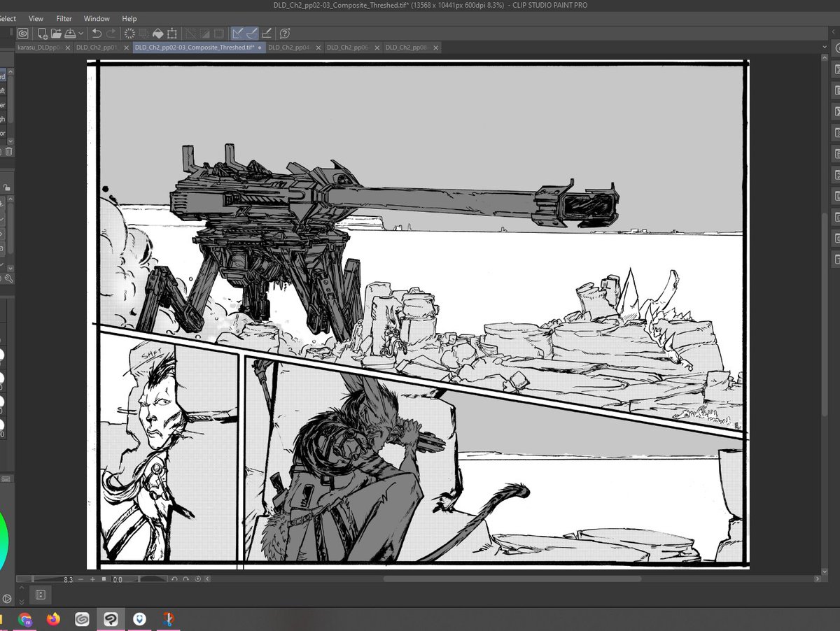Open the white circular app taskbar icon
840x631 pixels.
[141, 619]
